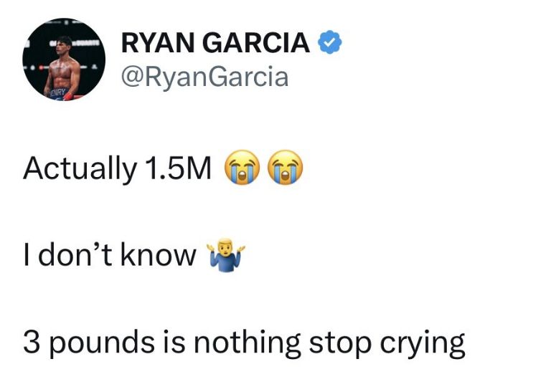
Task: Click the RYAN GARCIA display name
Action: pyautogui.click(x=215, y=43)
